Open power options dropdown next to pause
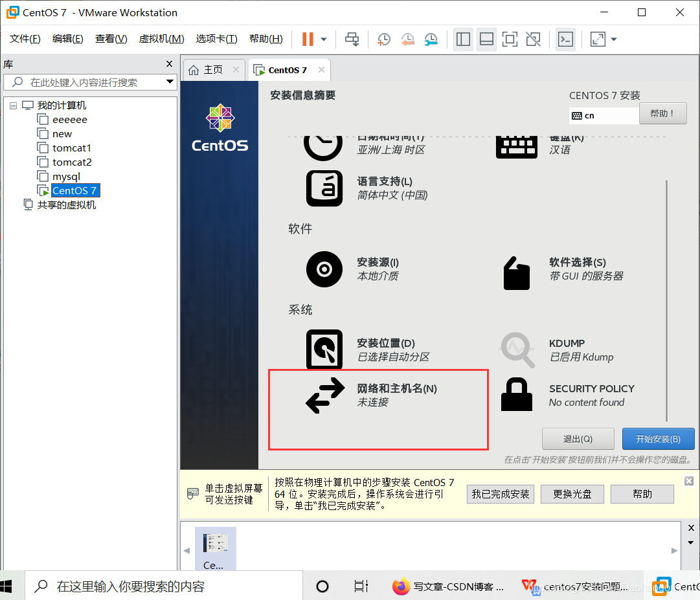This screenshot has width=700, height=600. 324,39
